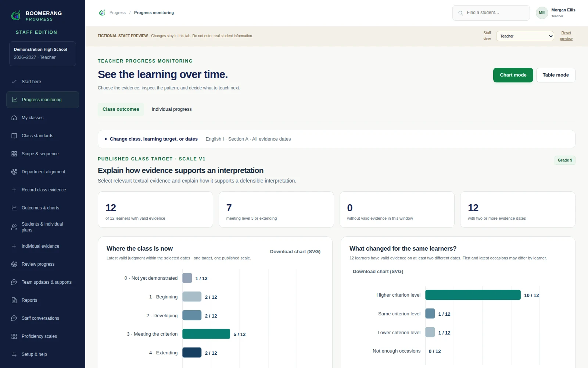The width and height of the screenshot is (588, 368).
Task: Open Class standards in sidebar
Action: click(x=43, y=136)
